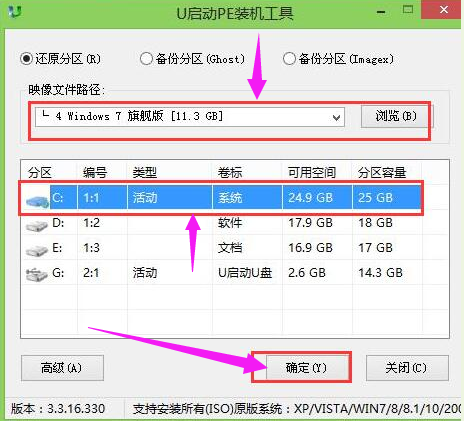Click the 分区 column header

(x=40, y=173)
